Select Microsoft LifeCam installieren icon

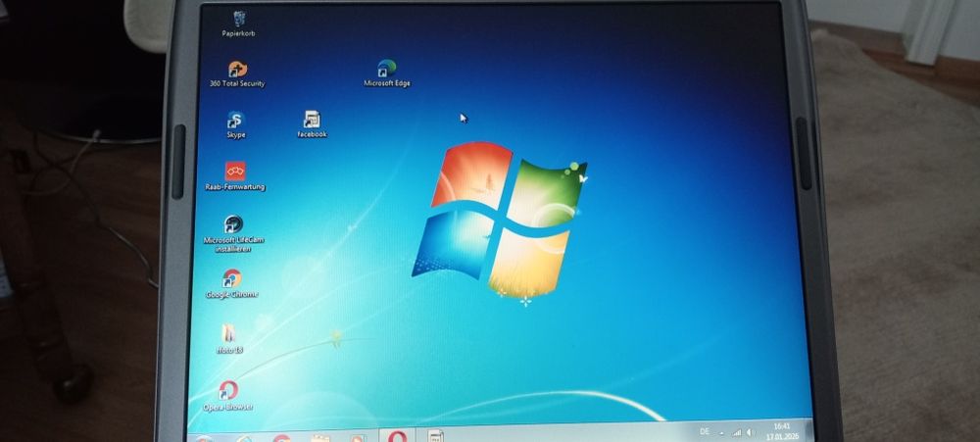point(232,234)
